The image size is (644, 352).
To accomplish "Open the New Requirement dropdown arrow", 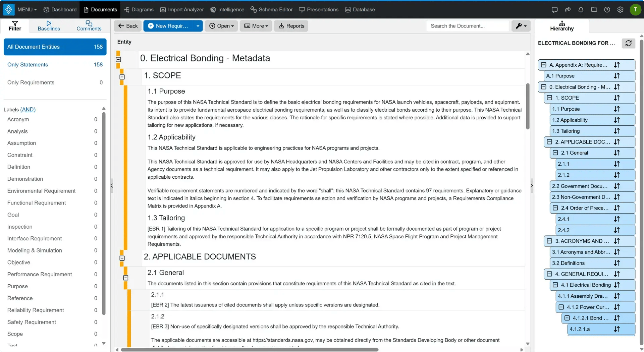I will 198,26.
